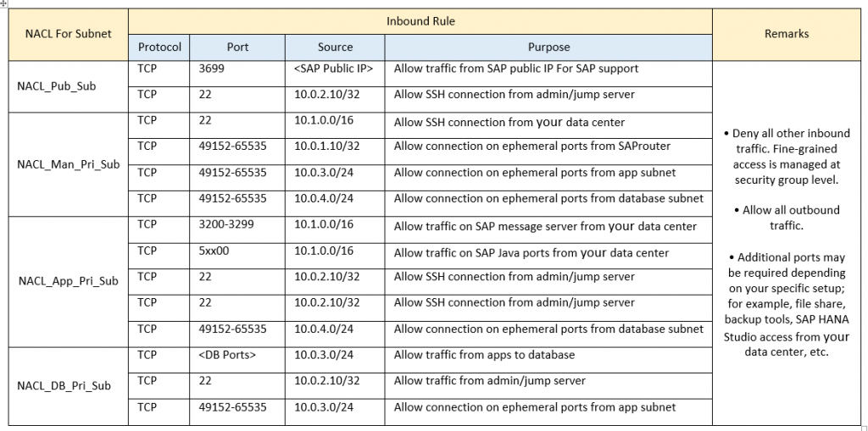
Task: Click the 3200-3299 port cell
Action: click(237, 229)
